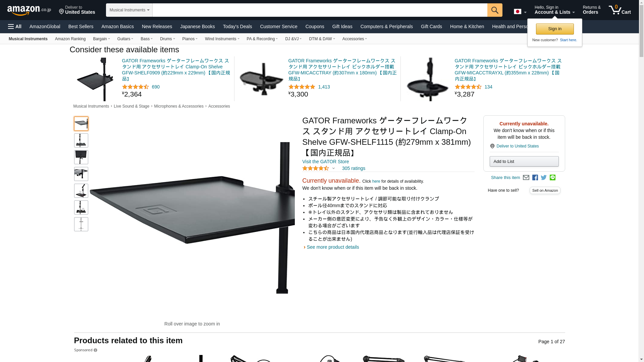Viewport: 644px width, 362px height.
Task: Open the Japan flag language selector
Action: pyautogui.click(x=520, y=12)
